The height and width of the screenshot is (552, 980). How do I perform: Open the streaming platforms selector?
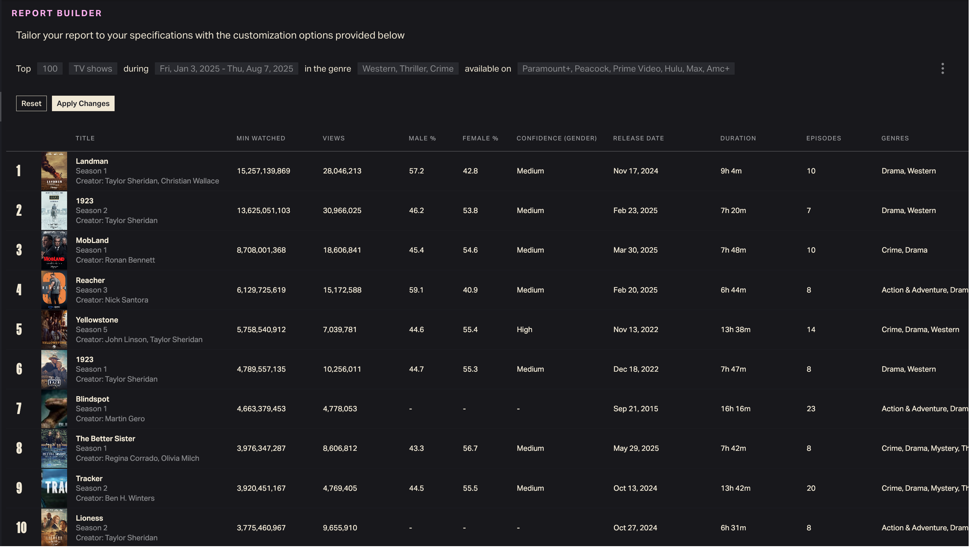point(626,68)
